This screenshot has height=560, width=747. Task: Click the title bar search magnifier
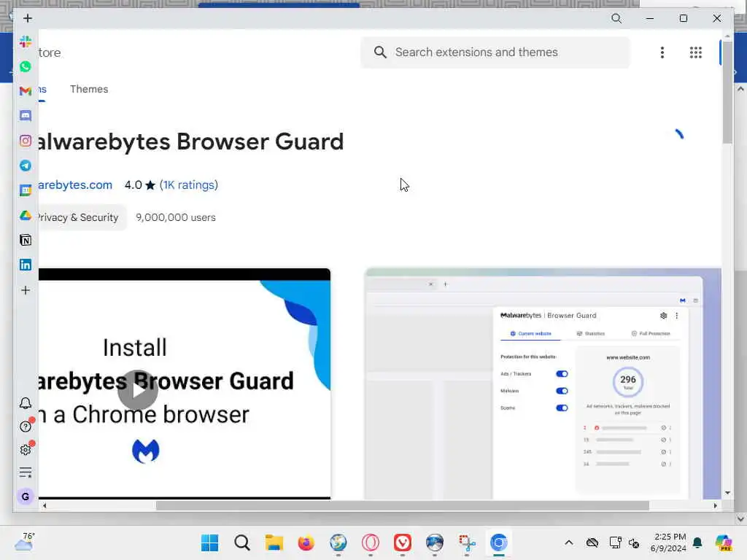pyautogui.click(x=616, y=18)
